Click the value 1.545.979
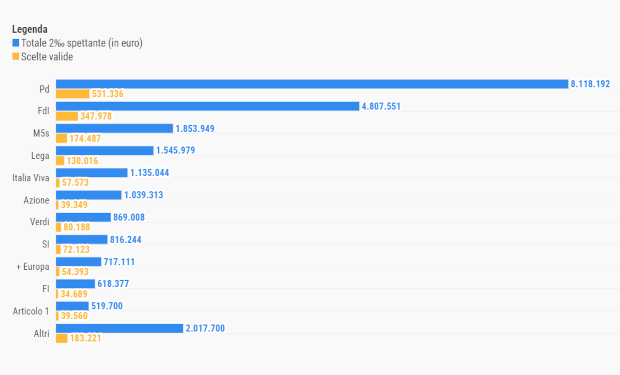Image resolution: width=620 pixels, height=375 pixels. tap(176, 150)
